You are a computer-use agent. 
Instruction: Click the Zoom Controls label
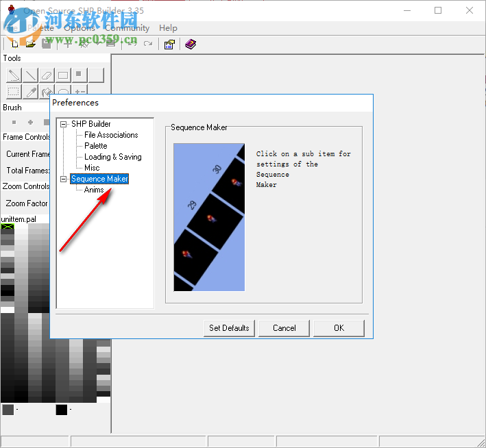click(x=26, y=186)
